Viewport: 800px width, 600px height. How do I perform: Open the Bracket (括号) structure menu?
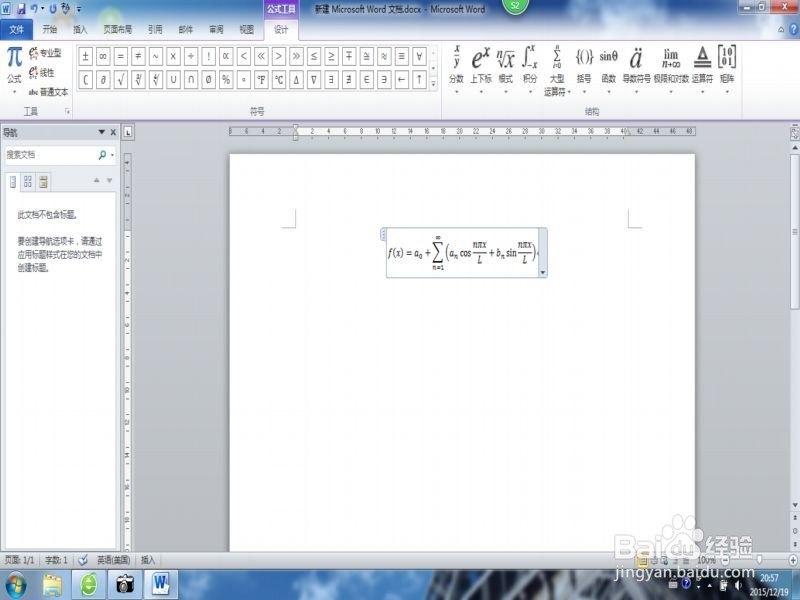(584, 70)
